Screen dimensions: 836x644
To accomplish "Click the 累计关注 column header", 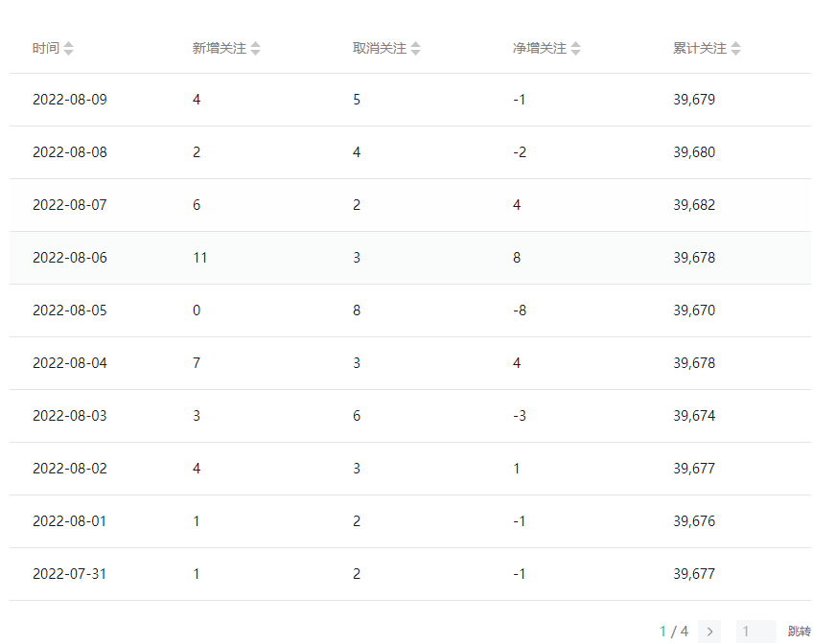I will [x=700, y=49].
